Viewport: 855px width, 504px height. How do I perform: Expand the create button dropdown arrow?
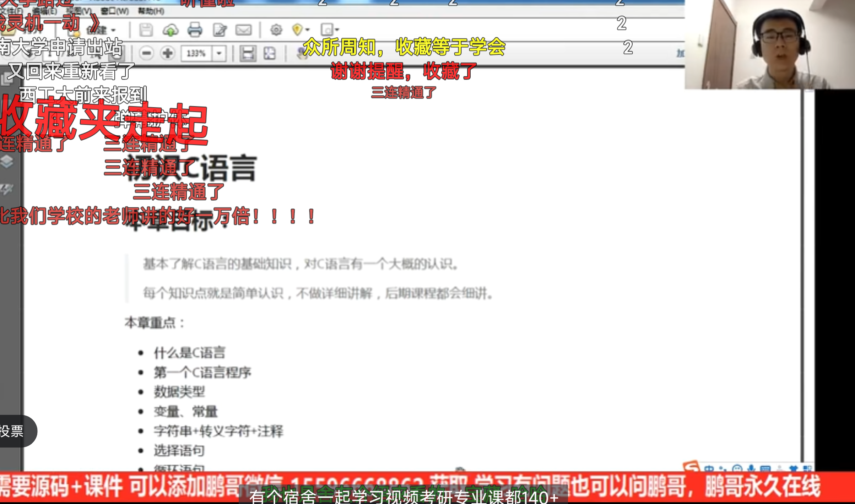pos(113,30)
